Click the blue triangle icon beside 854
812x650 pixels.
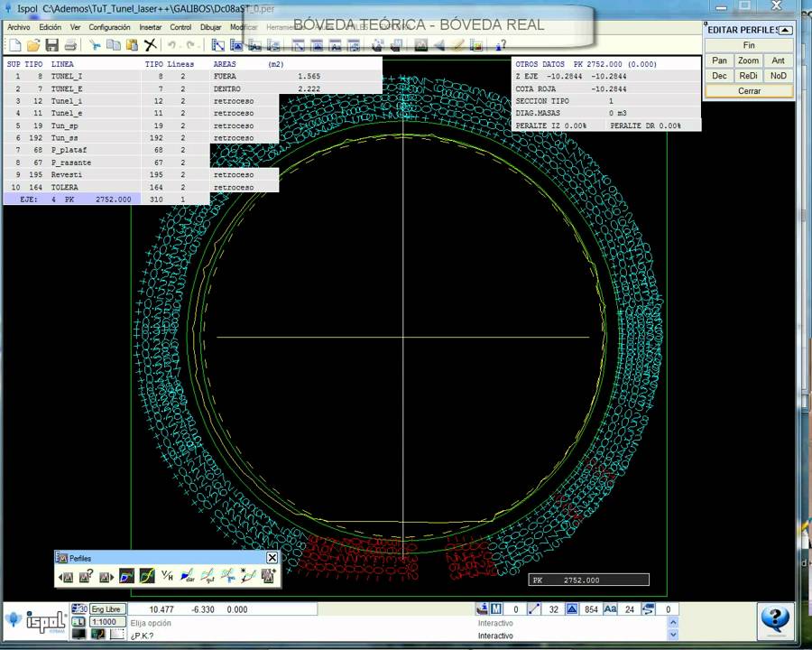tap(572, 609)
